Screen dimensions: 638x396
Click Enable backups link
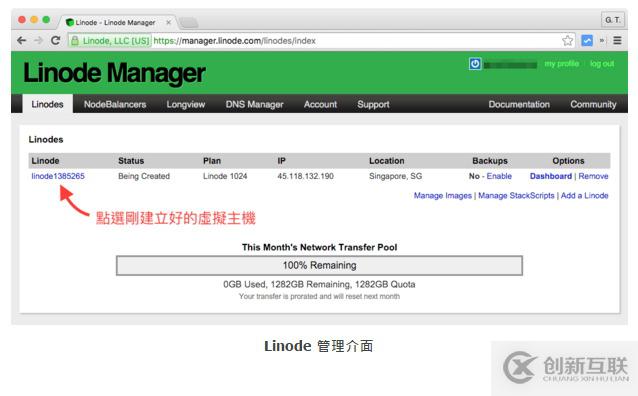pyautogui.click(x=499, y=176)
